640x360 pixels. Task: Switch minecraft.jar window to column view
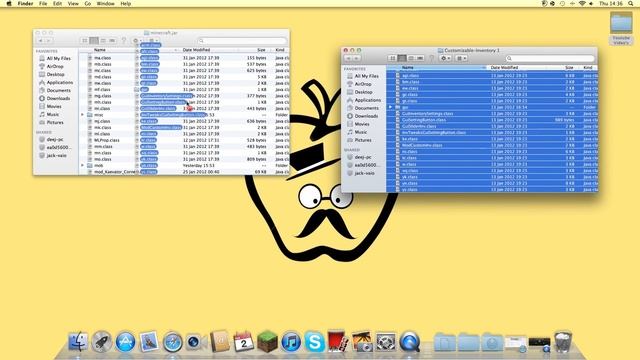pos(103,40)
